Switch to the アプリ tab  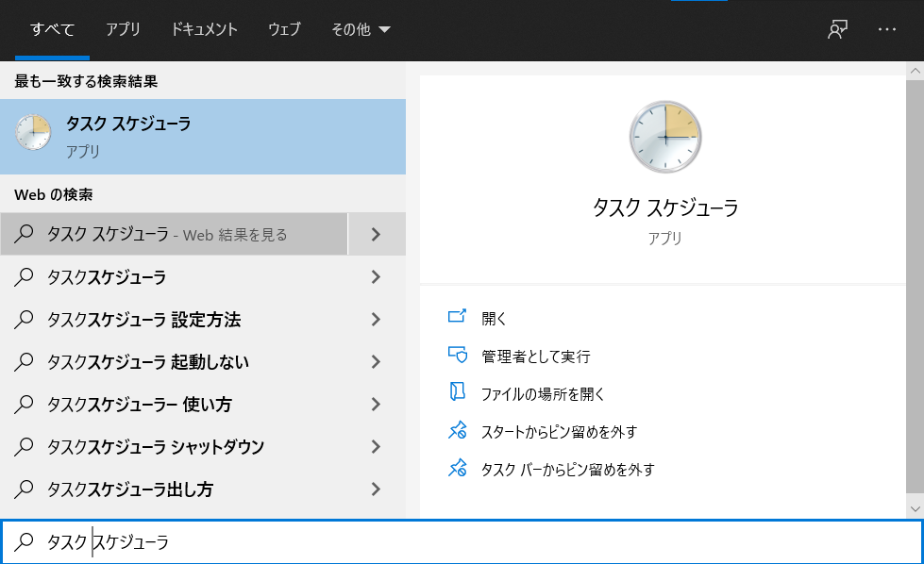(x=123, y=29)
